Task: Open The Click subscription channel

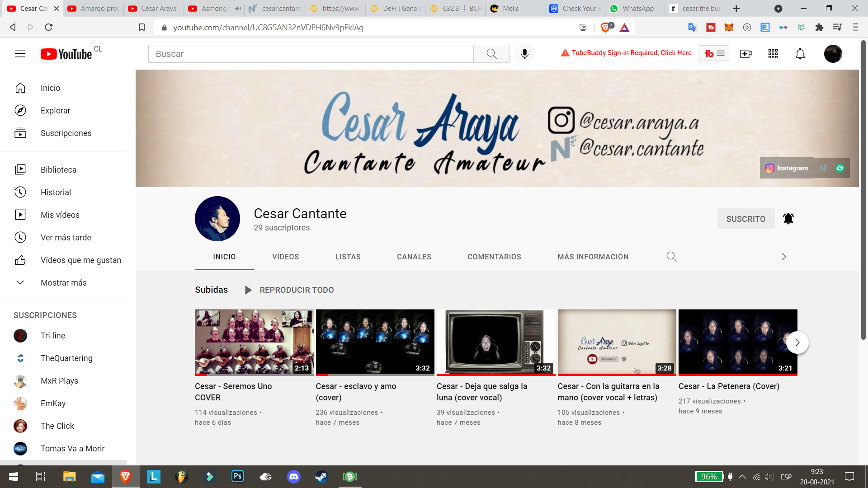Action: point(63,426)
